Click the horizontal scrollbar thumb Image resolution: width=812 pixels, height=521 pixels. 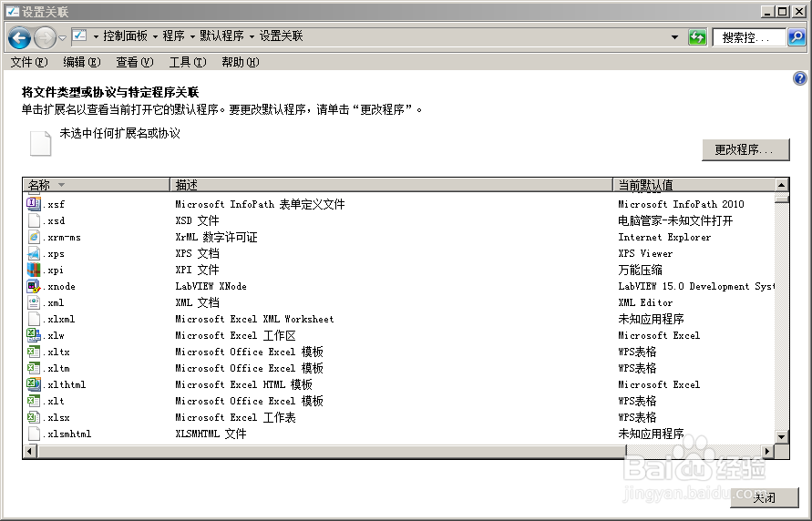332,451
